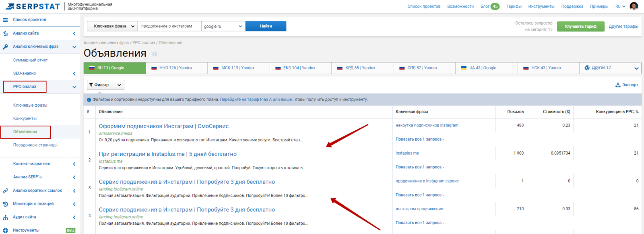The image size is (644, 234).
Task: Click Показать все 1 запроса under instaplus me
Action: [x=420, y=167]
